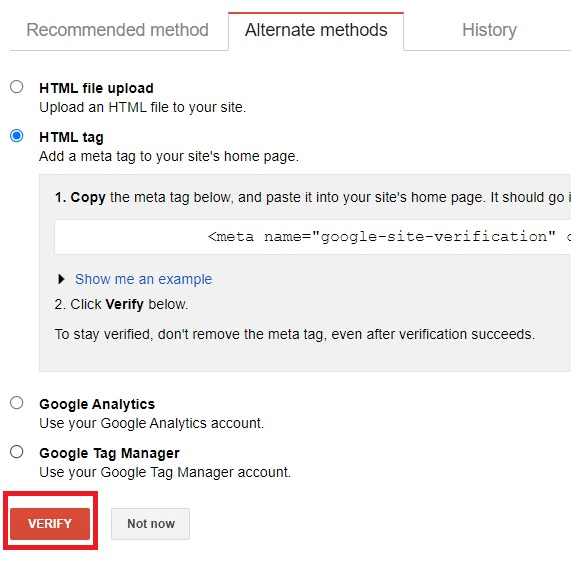Screen dimensions: 571x563
Task: Click inside the meta tag code field
Action: coord(312,237)
